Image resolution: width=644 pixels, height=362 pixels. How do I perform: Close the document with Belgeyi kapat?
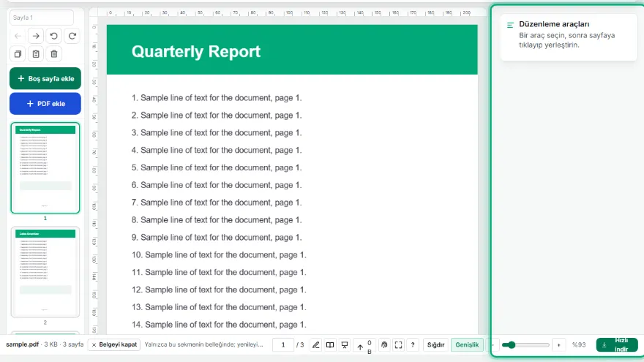[114, 344]
